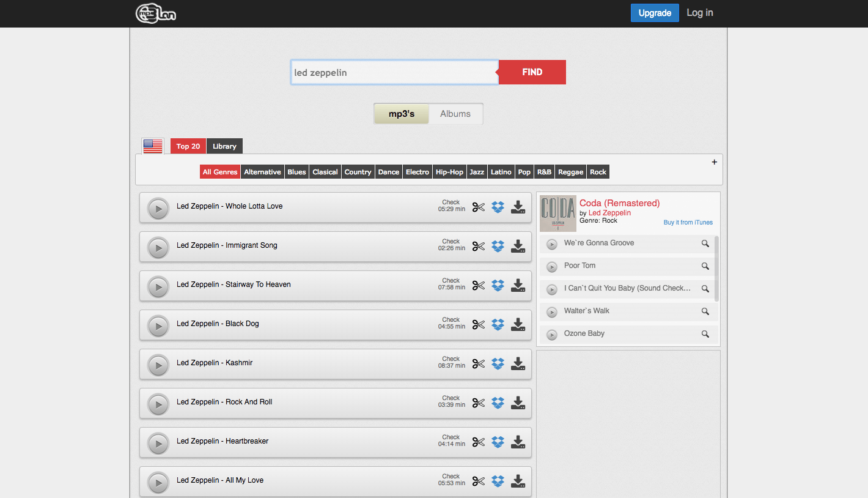Screen dimensions: 868x498
Task: Play Led Zeppelin - Immigrant Song
Action: [x=158, y=248]
